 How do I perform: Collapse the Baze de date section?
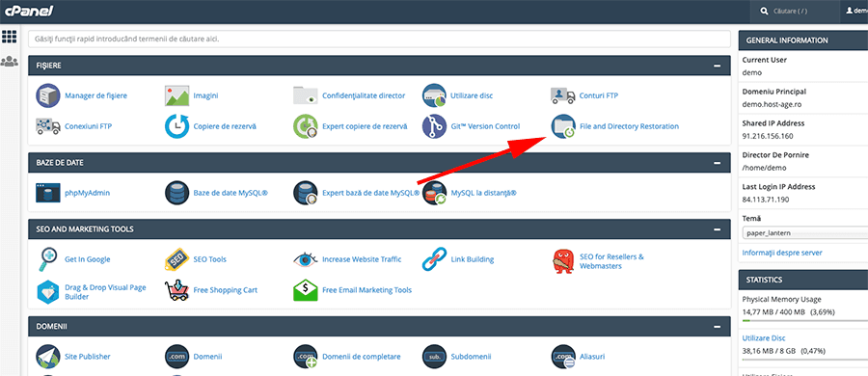[x=718, y=163]
